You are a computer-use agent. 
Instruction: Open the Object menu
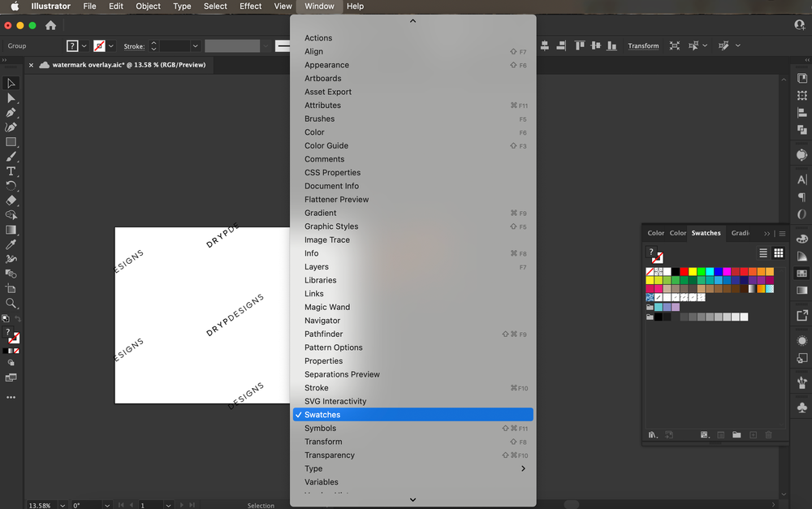tap(148, 6)
